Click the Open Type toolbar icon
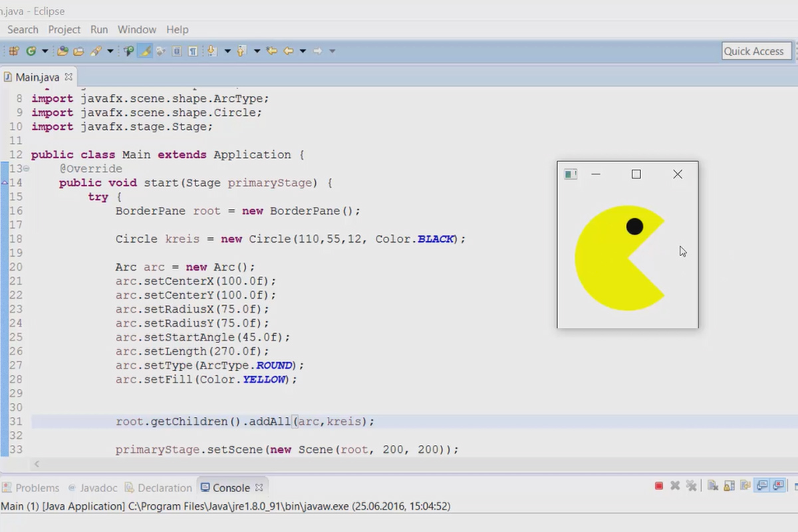This screenshot has width=798, height=532. pos(62,51)
